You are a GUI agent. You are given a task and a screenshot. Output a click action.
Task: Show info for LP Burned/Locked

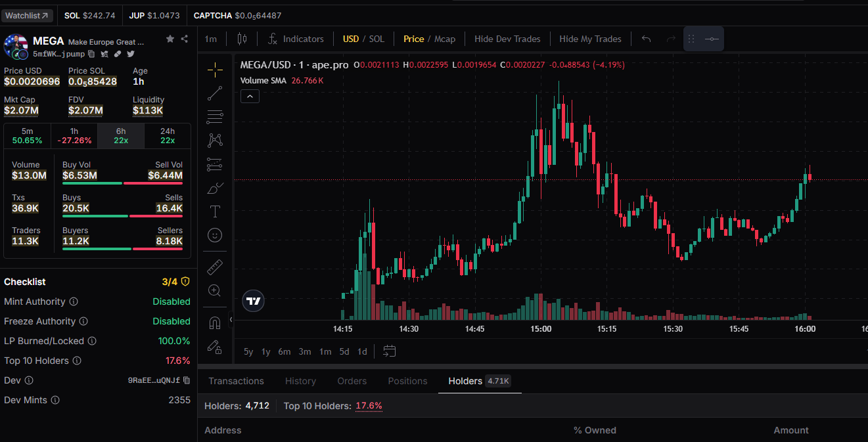click(92, 341)
